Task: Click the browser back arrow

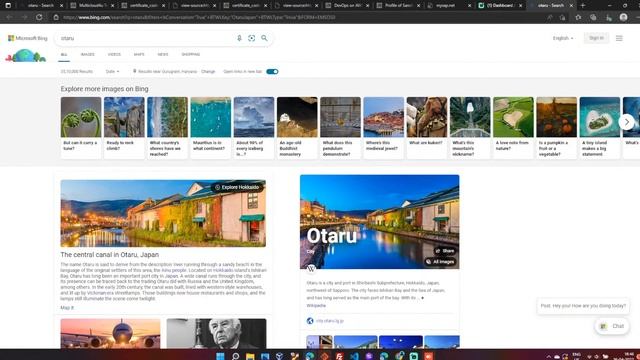Action: click(9, 17)
